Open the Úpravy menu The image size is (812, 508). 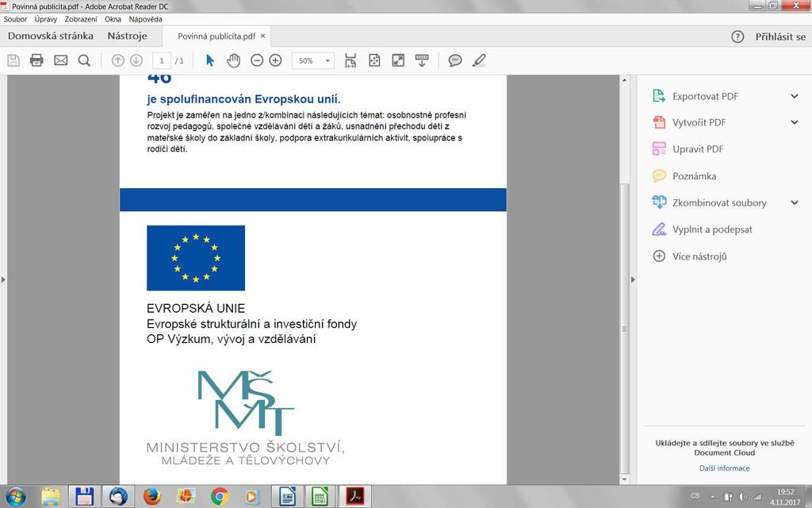point(45,19)
